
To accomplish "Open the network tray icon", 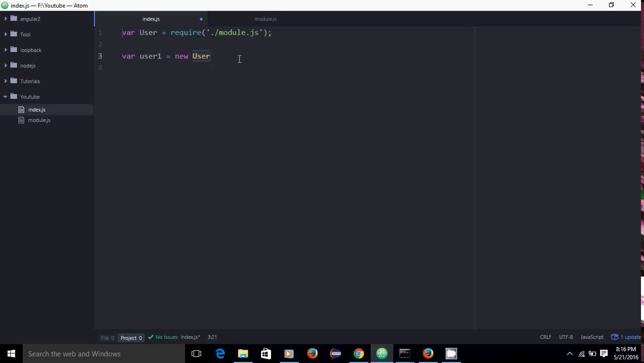I will pyautogui.click(x=582, y=354).
